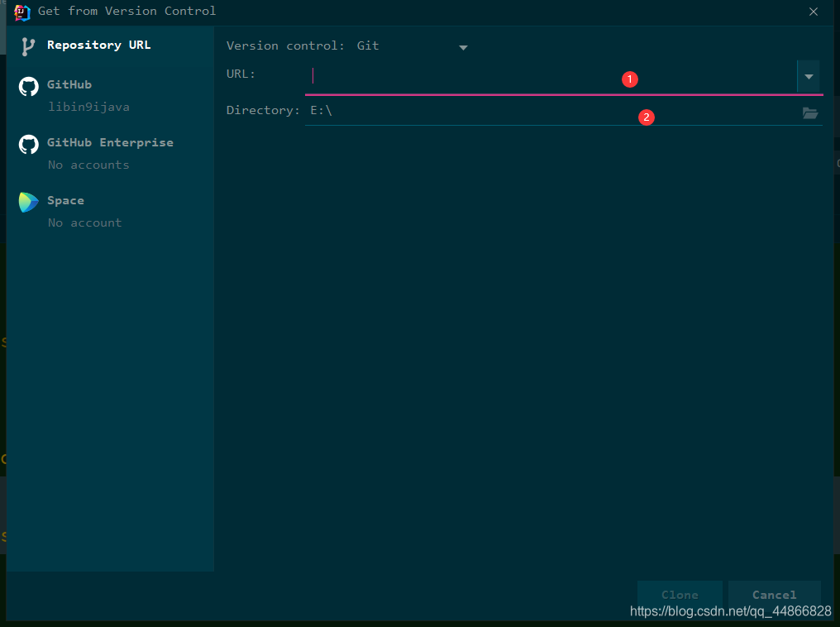The height and width of the screenshot is (627, 840).
Task: Select the Repository URL branch icon
Action: (x=27, y=45)
